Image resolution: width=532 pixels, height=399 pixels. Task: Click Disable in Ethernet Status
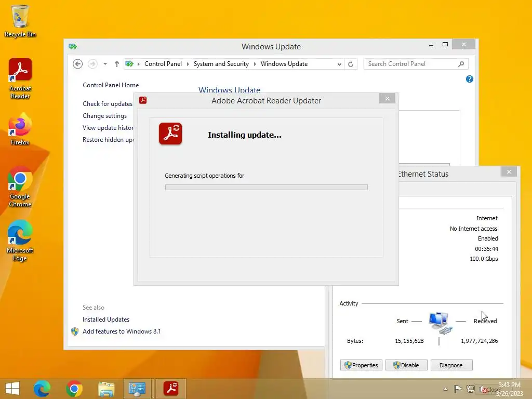[x=406, y=365]
